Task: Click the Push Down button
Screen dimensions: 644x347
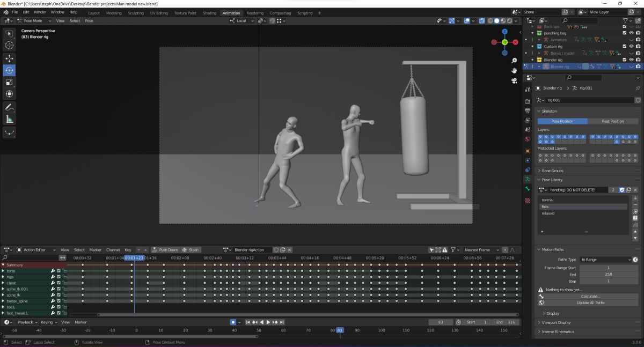Action: [165, 250]
